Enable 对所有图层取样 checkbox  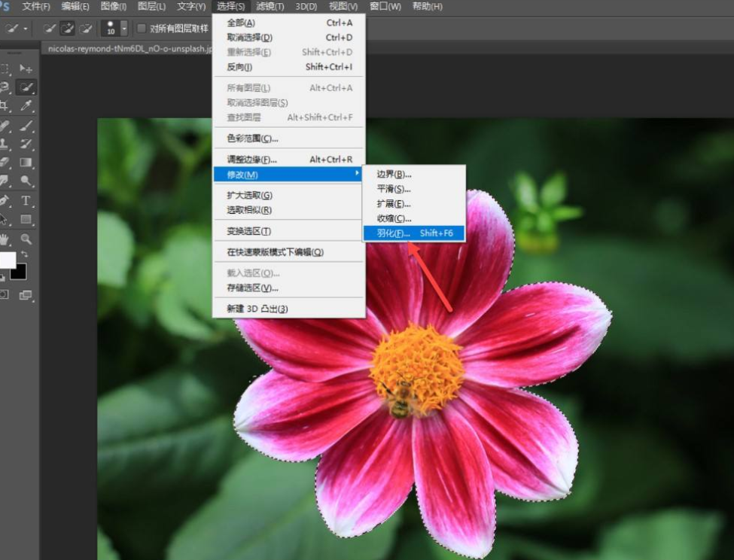click(x=142, y=29)
